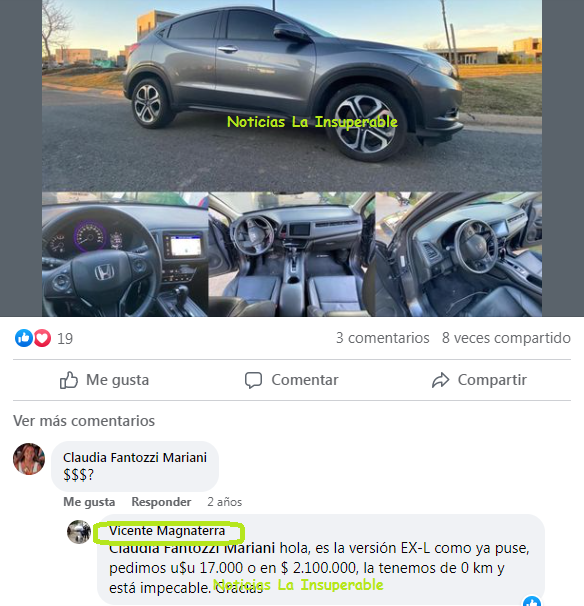Open the steering wheel dashboard photo
The height and width of the screenshot is (606, 584).
point(125,254)
